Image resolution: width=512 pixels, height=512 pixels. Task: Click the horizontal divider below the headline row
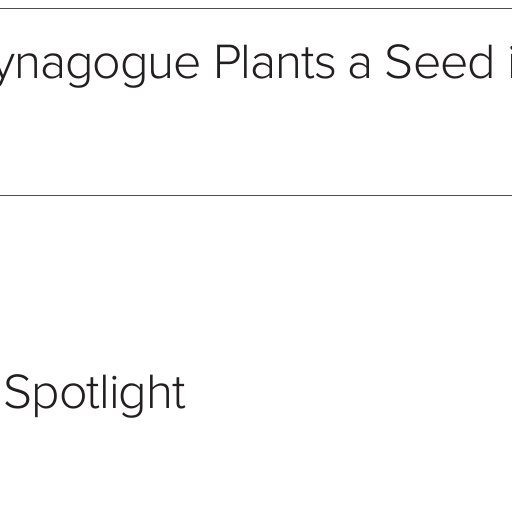click(x=256, y=195)
